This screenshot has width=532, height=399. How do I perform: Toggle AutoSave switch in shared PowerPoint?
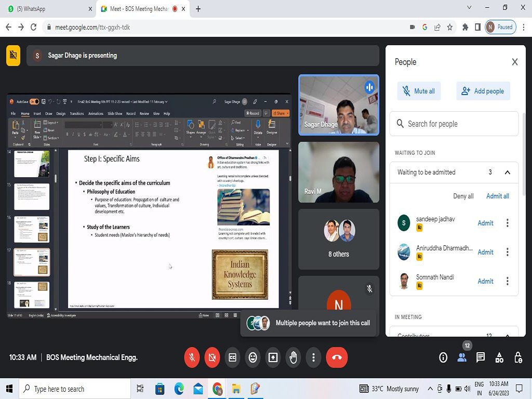(34, 101)
